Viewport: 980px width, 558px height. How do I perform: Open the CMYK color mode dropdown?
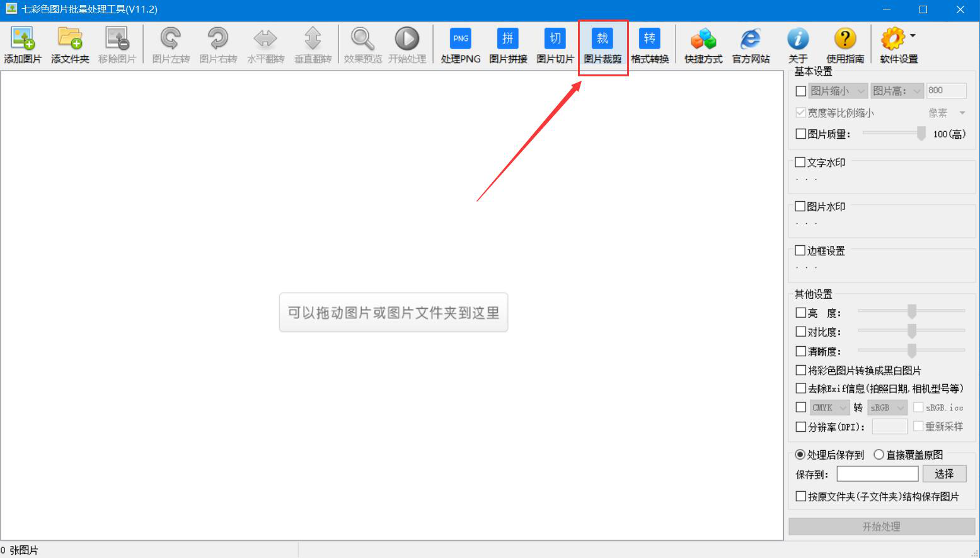tap(829, 407)
